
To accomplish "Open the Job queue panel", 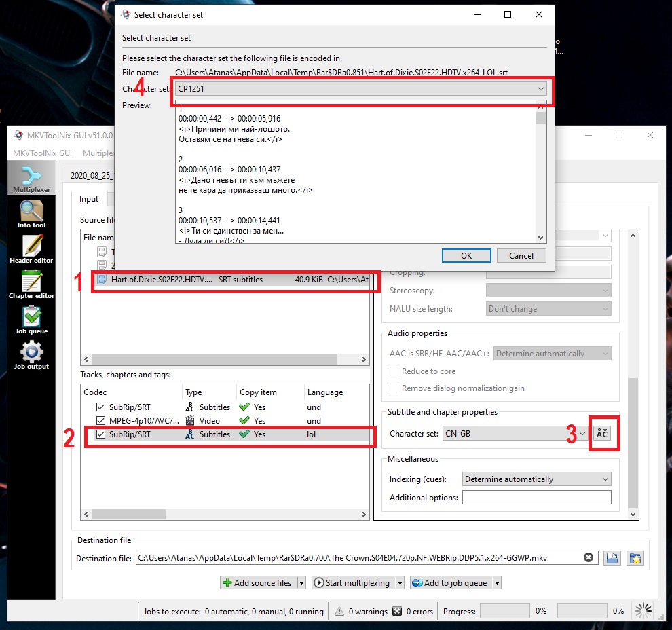I will click(x=31, y=320).
